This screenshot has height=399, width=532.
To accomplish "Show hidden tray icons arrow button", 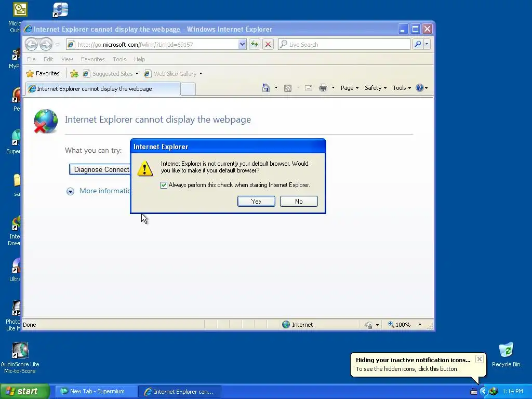I will click(x=484, y=392).
